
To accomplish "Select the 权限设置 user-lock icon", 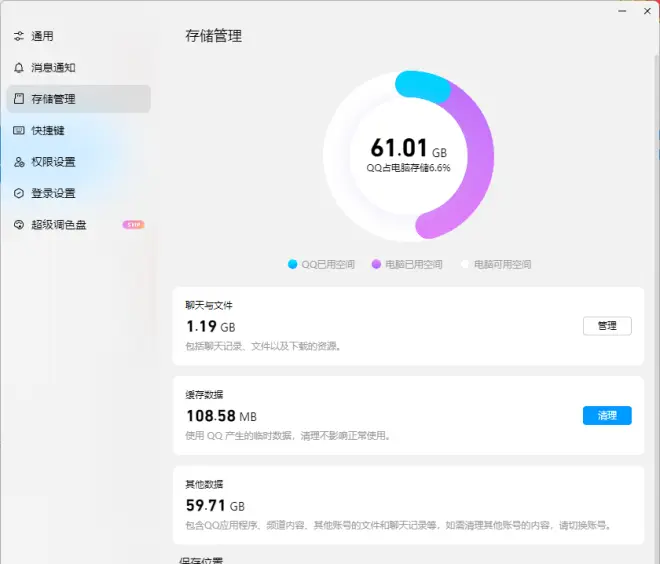I will (19, 162).
